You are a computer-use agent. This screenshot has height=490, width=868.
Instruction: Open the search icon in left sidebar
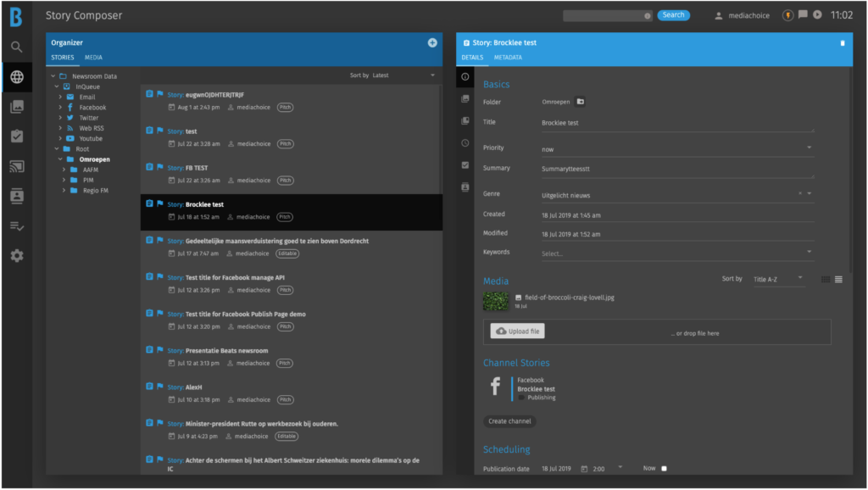tap(17, 47)
